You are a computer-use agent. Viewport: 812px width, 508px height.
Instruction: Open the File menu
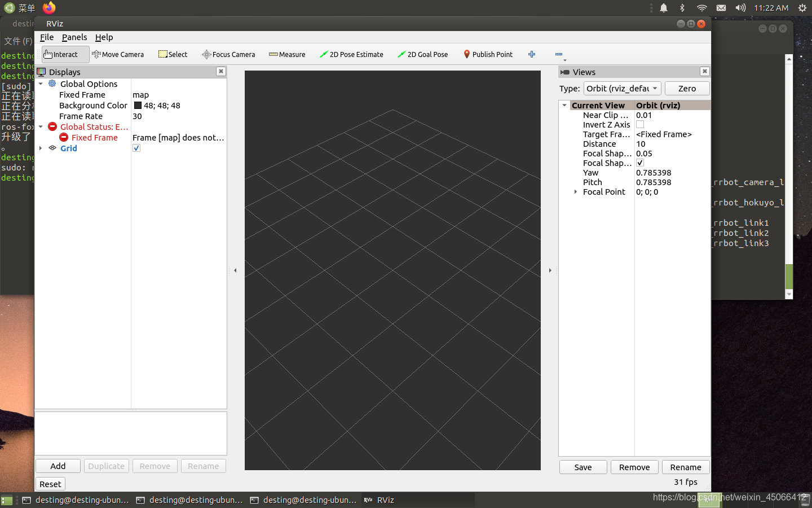coord(47,37)
